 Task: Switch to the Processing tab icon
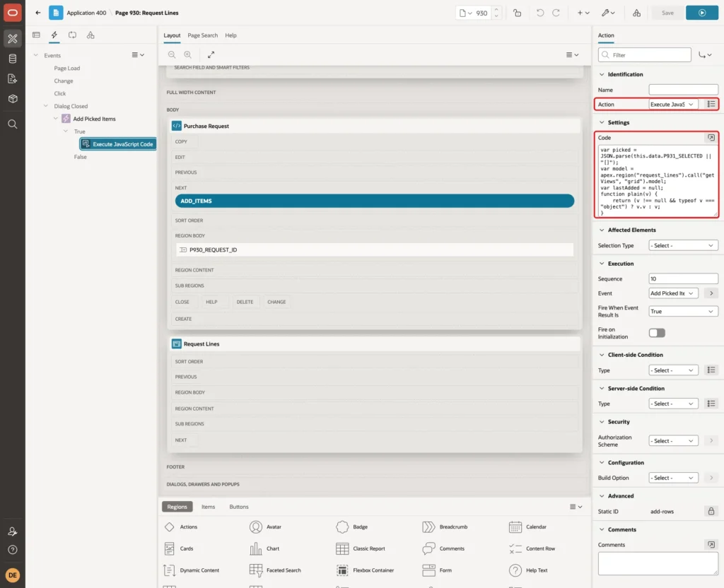(x=73, y=35)
